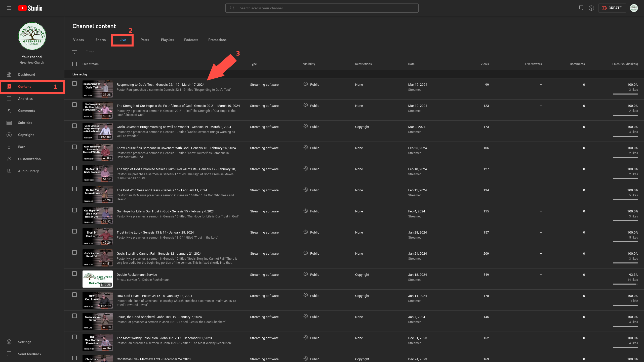The width and height of the screenshot is (644, 362).
Task: Open the Earn dollar icon
Action: 9,147
